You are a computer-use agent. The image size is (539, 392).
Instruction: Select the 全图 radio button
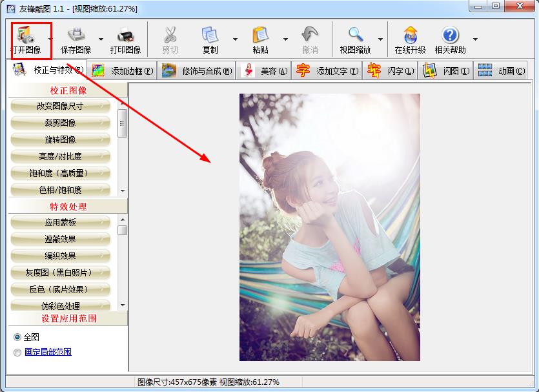click(17, 337)
